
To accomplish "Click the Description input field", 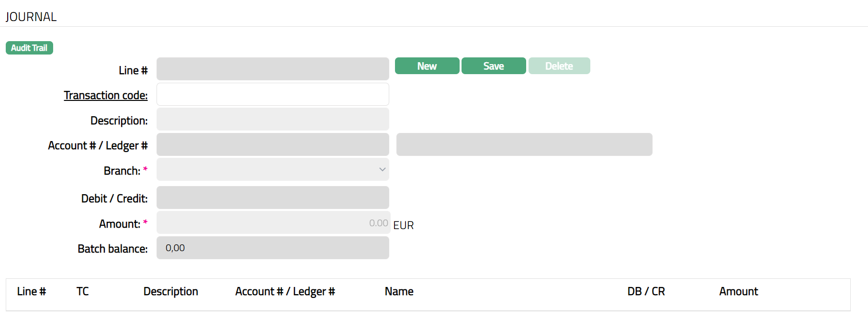I will (x=272, y=119).
